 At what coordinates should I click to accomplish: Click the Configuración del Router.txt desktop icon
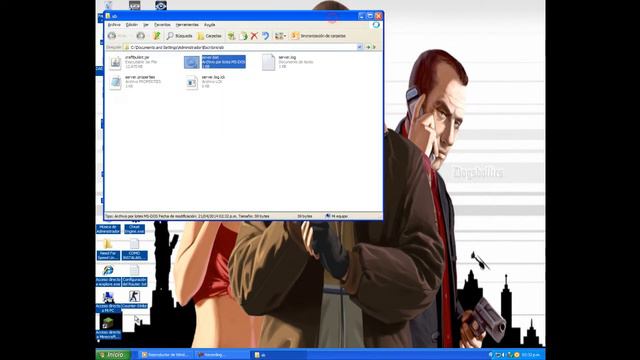click(134, 270)
